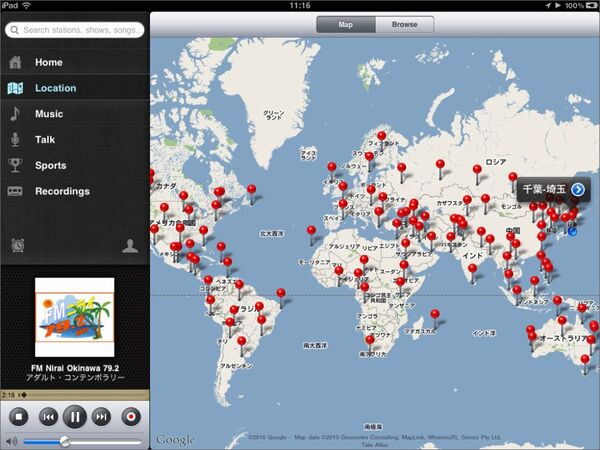
Task: Select the pin on 南アフリカ (South Africa)
Action: (x=370, y=342)
